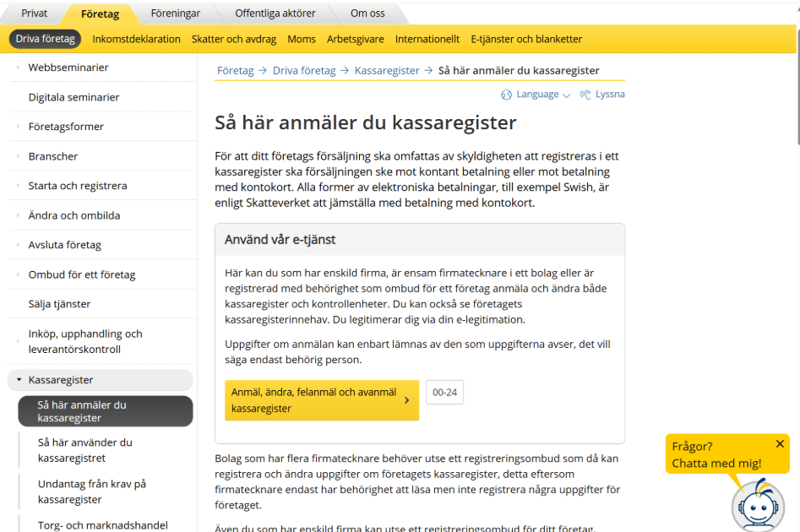
Task: Select Inkomstdeklaration in the yellow menu bar
Action: [136, 39]
